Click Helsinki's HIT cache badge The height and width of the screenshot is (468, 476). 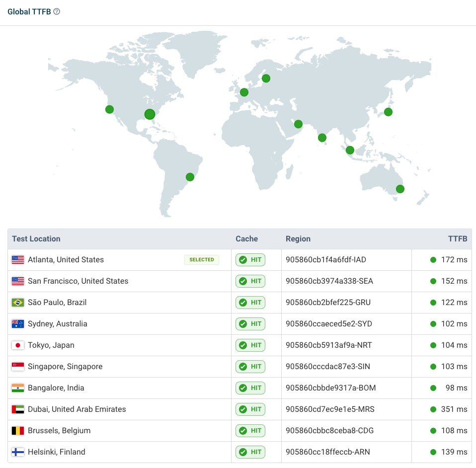pos(250,452)
